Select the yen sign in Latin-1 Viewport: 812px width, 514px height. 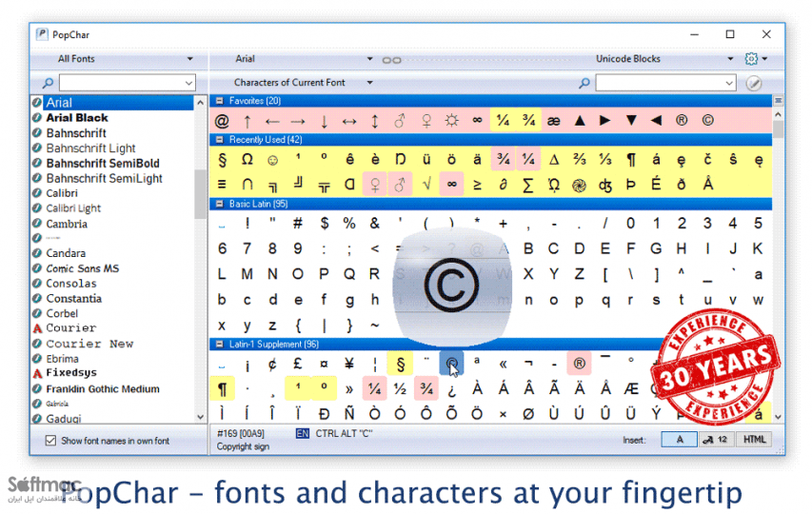click(349, 364)
